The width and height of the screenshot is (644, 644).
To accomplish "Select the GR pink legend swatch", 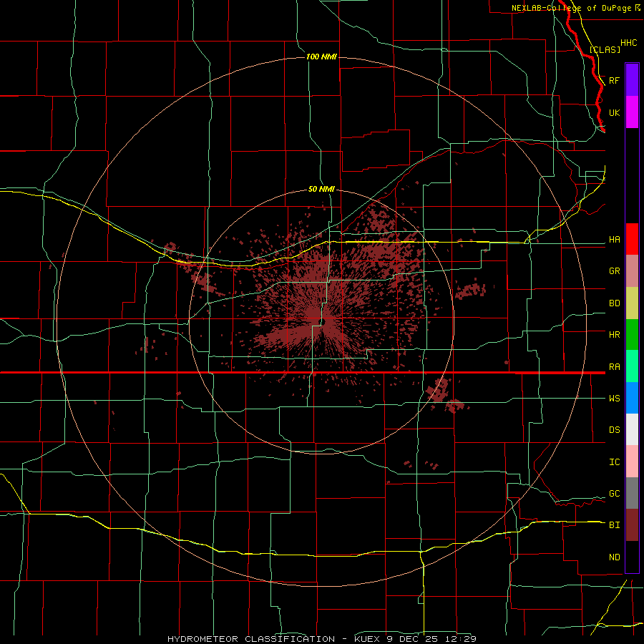I will click(x=632, y=271).
